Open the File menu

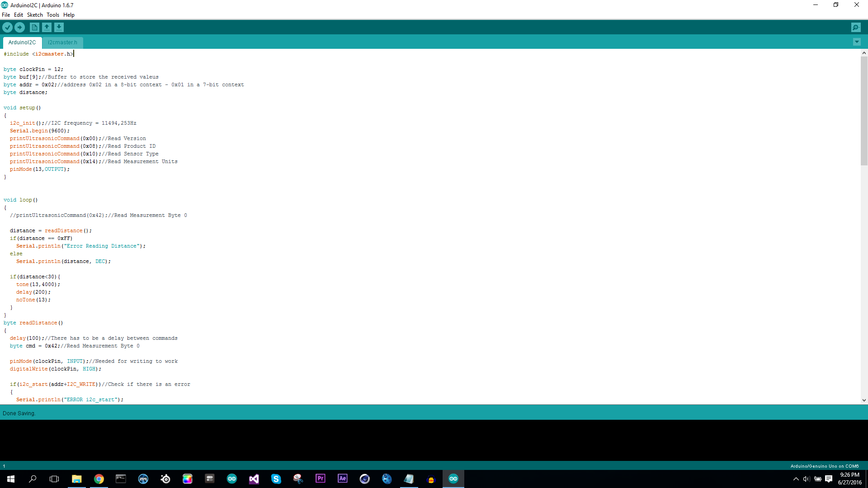click(6, 14)
